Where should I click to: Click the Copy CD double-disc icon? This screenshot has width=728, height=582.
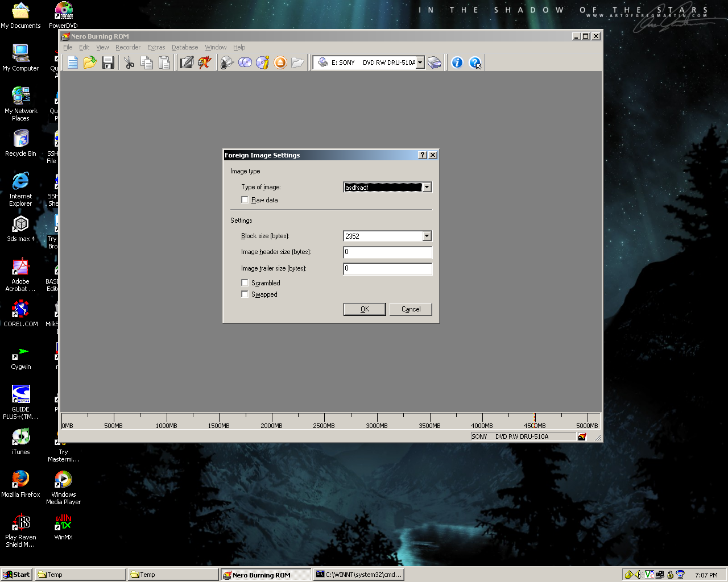[x=245, y=63]
